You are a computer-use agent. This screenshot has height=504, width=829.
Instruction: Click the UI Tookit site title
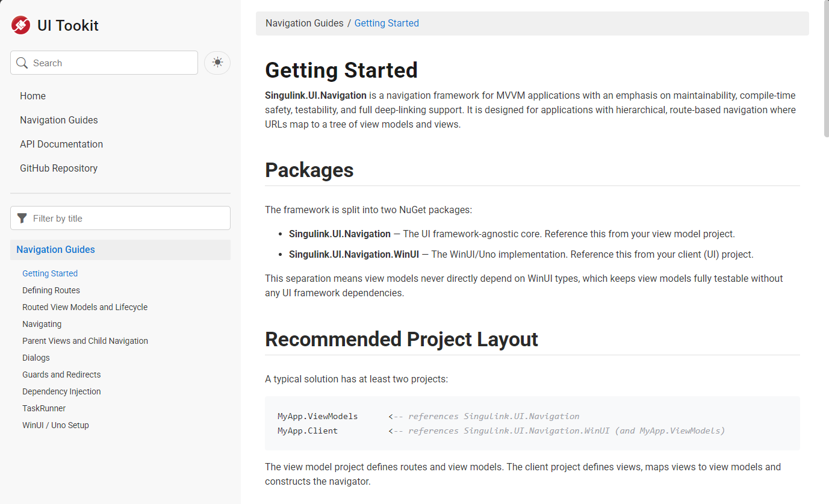(x=68, y=25)
